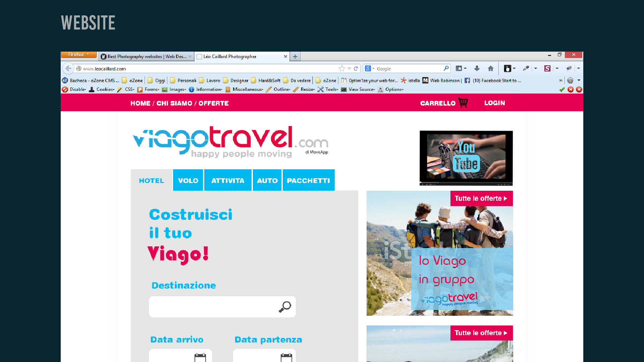Screen dimensions: 644x362
Task: Open downloads with the down arrow icon
Action: click(x=477, y=68)
